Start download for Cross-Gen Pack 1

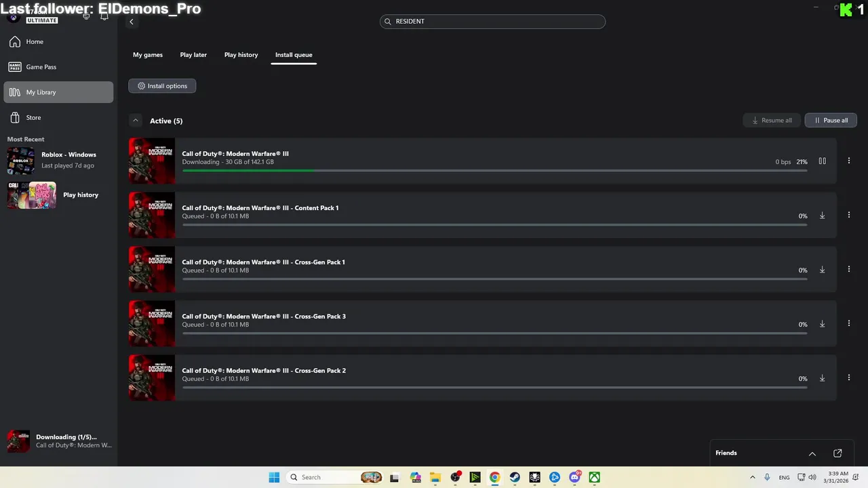[x=822, y=270]
